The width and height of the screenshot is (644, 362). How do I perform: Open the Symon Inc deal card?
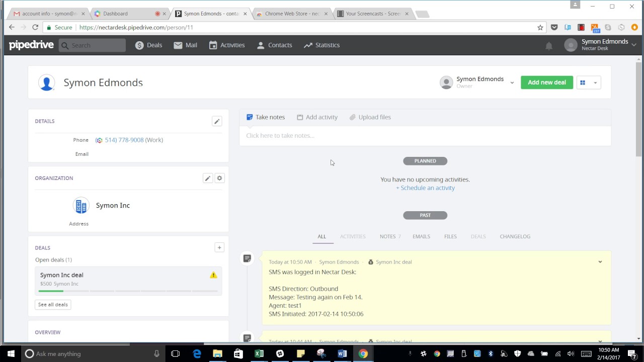(x=128, y=281)
